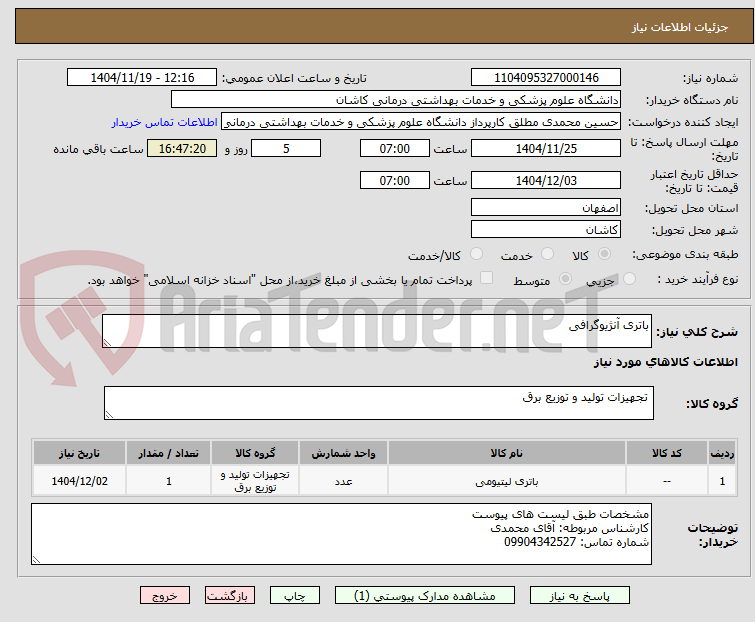Click the general description box باتری آنژیوگرافی
Screen dimensions: 755x622
pos(377,331)
